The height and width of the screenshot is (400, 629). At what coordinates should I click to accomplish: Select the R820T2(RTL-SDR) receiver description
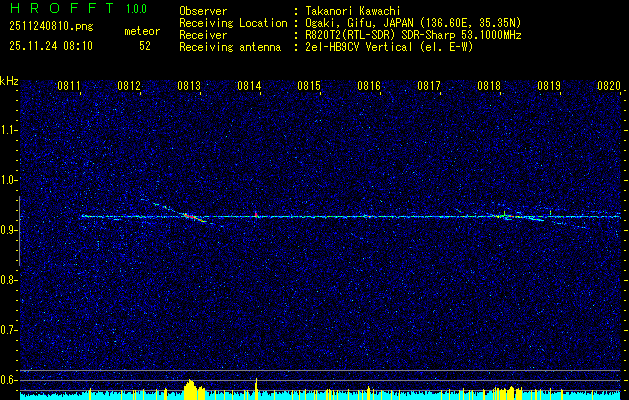[413, 35]
